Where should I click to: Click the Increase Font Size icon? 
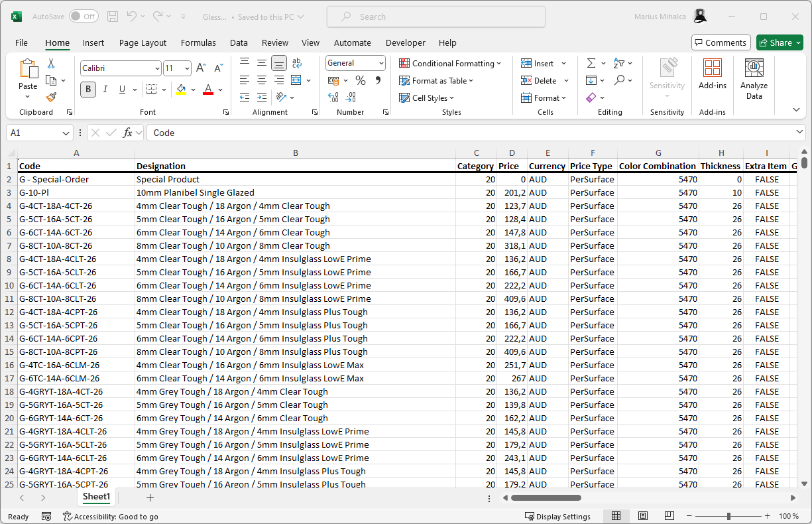click(x=202, y=68)
